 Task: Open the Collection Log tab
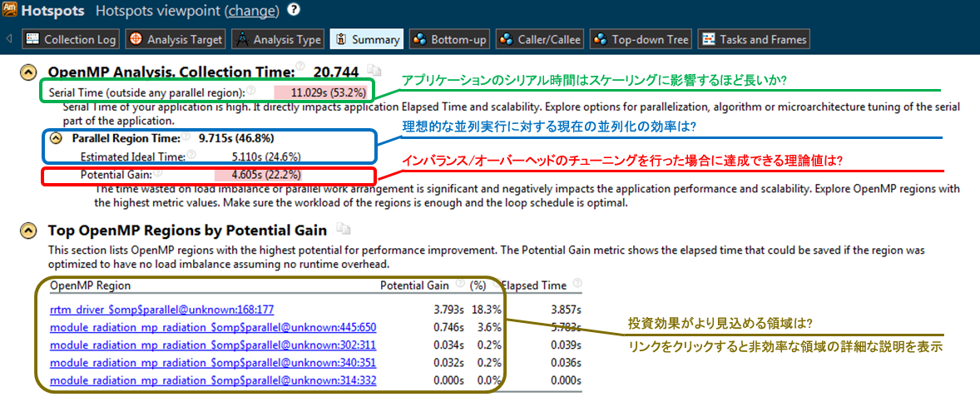click(x=72, y=39)
